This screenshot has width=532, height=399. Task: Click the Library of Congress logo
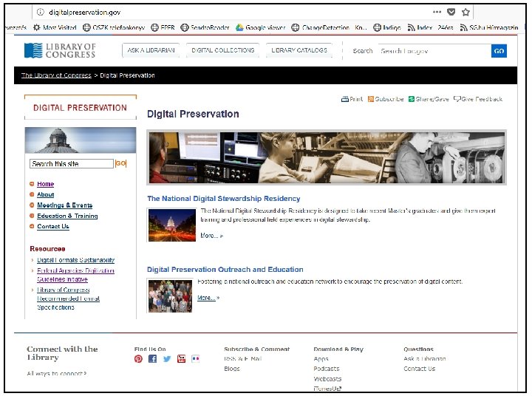pos(60,50)
